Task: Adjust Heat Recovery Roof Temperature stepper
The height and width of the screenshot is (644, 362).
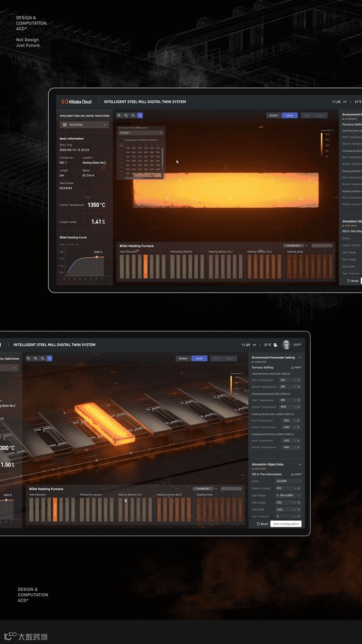Action: [299, 380]
